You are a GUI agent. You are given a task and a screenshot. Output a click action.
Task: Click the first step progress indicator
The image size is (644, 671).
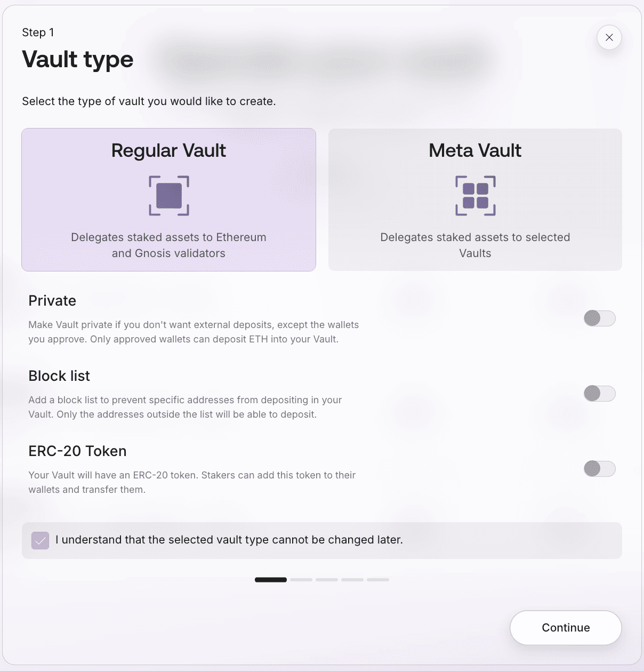point(271,580)
